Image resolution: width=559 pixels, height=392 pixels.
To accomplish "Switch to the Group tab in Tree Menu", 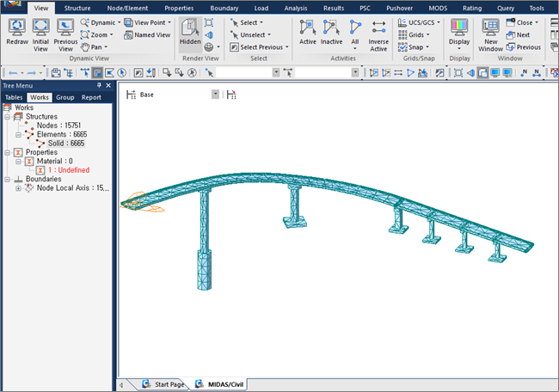I will click(65, 98).
